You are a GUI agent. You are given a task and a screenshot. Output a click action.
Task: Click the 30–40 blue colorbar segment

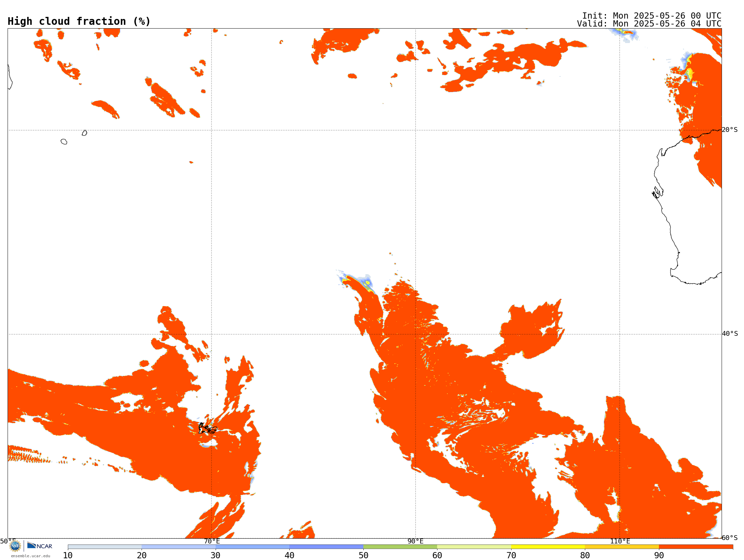[x=252, y=547]
